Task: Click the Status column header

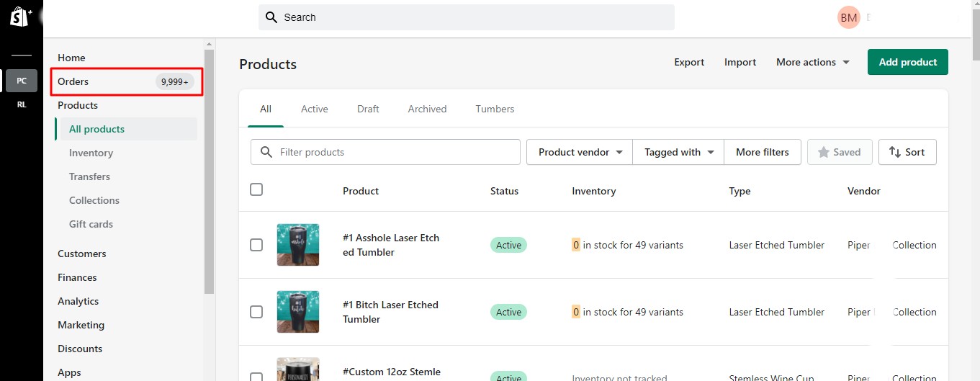Action: pos(504,191)
